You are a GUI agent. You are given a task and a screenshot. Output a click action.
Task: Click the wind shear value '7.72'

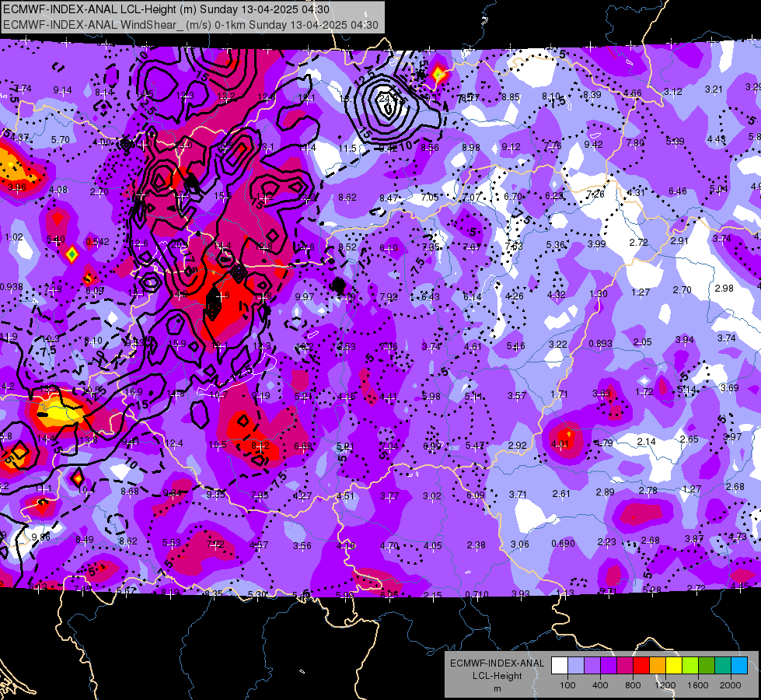pos(215,544)
